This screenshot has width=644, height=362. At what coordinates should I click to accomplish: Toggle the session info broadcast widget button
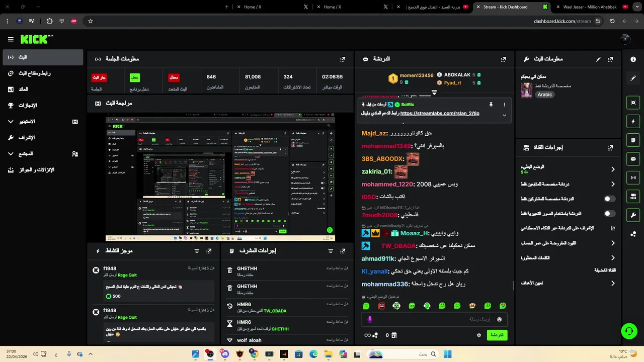(x=633, y=177)
